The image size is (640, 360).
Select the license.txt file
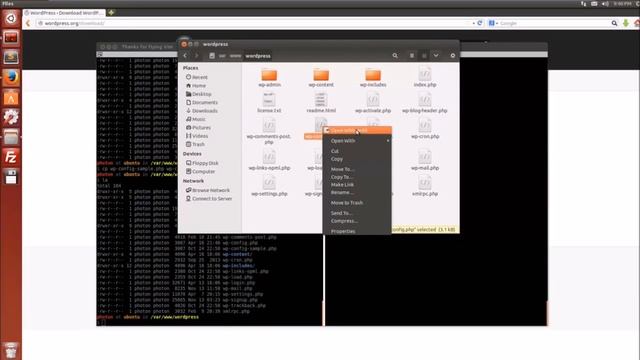pyautogui.click(x=269, y=103)
